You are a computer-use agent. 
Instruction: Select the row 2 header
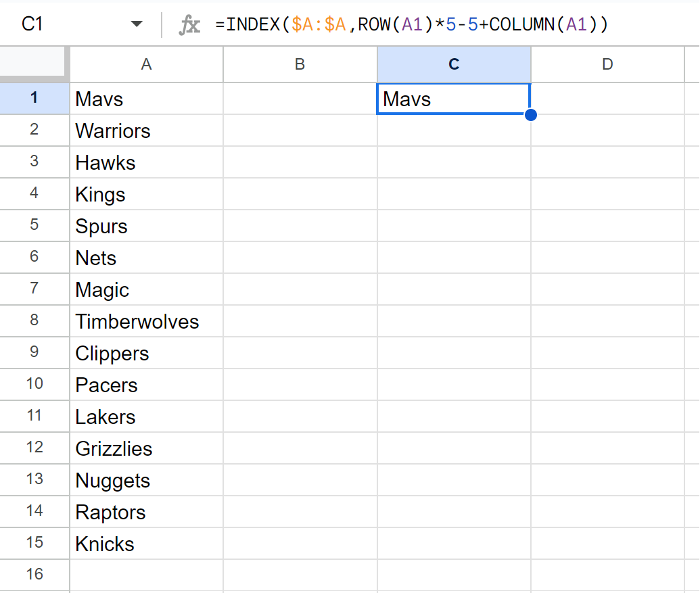pos(34,130)
